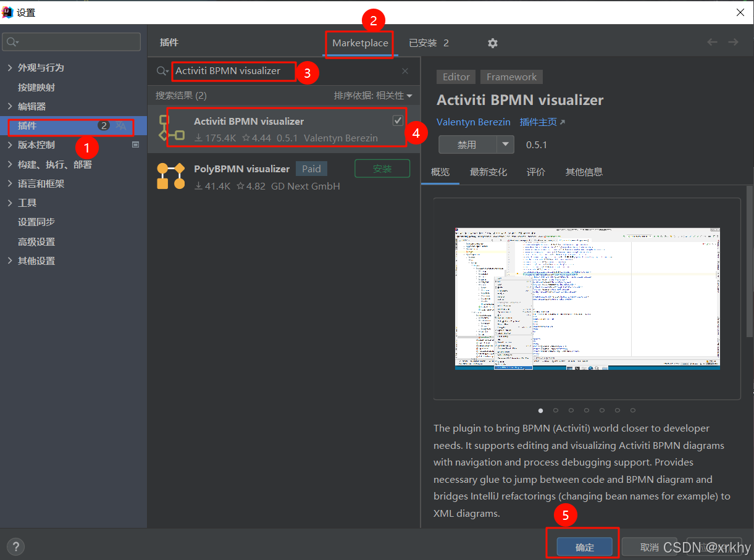Image resolution: width=754 pixels, height=560 pixels.
Task: Click the Editor tag
Action: click(456, 77)
